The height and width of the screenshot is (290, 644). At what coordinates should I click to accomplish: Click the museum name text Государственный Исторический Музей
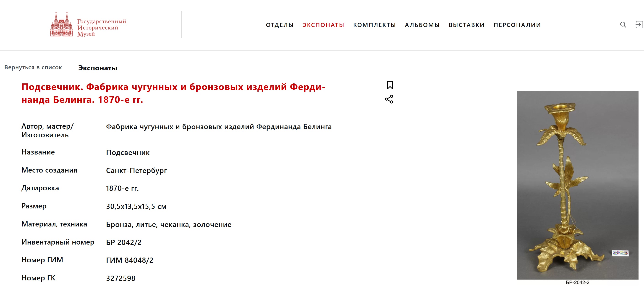click(x=102, y=28)
